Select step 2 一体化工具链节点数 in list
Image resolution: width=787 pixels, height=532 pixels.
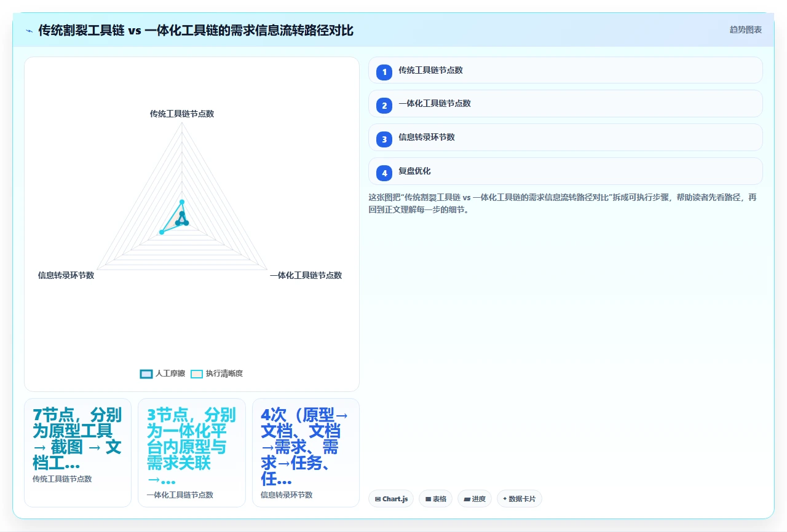tap(565, 103)
